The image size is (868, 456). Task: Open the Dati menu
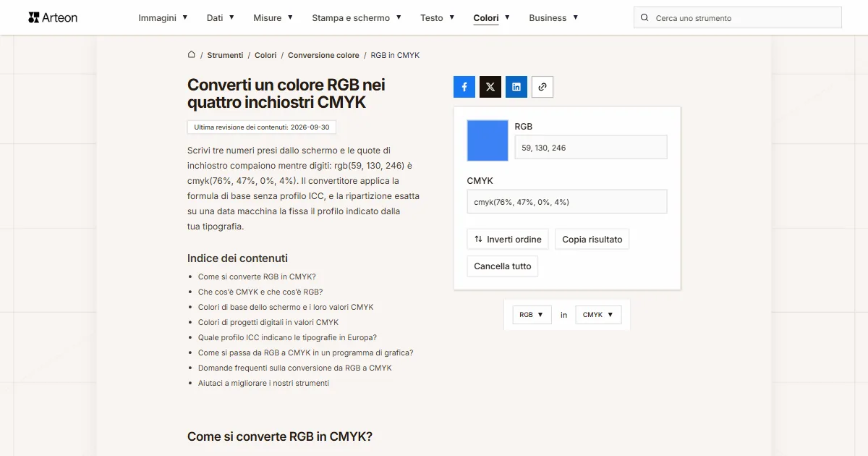(215, 17)
